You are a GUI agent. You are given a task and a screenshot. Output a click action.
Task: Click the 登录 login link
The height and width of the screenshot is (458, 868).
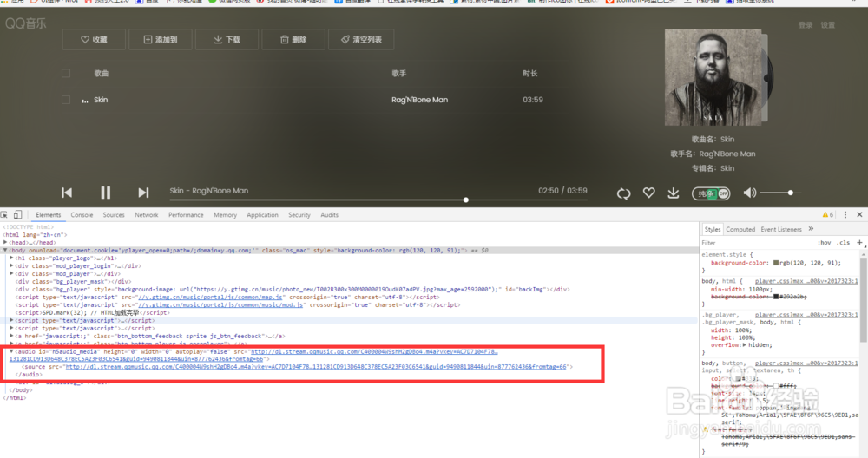click(x=806, y=25)
